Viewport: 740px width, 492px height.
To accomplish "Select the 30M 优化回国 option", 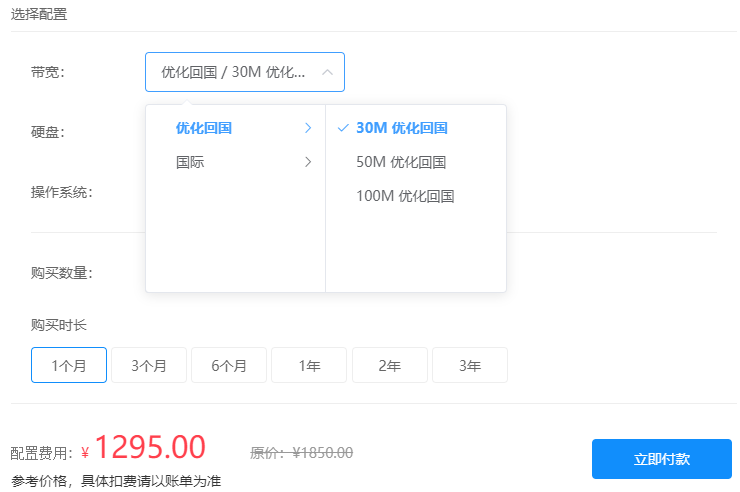I will (401, 128).
